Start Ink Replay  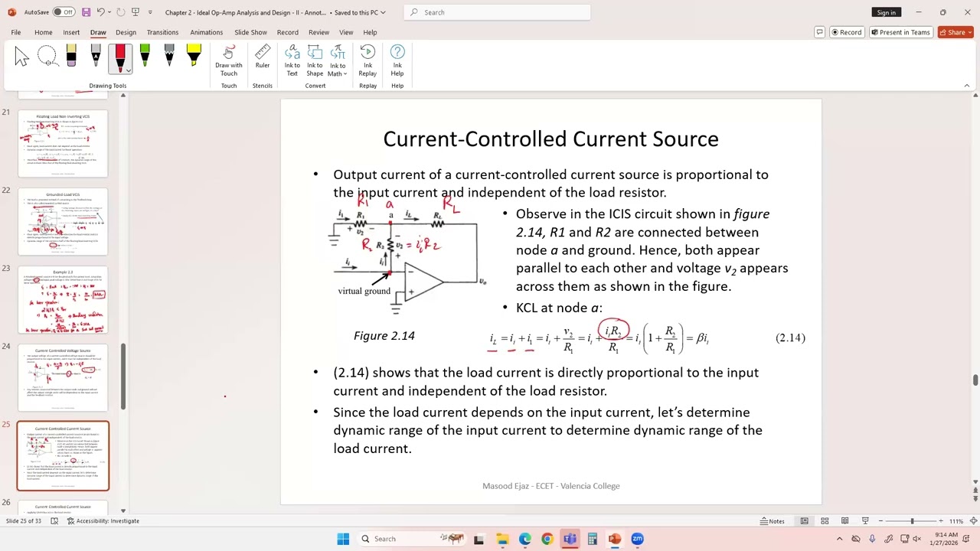pyautogui.click(x=367, y=60)
